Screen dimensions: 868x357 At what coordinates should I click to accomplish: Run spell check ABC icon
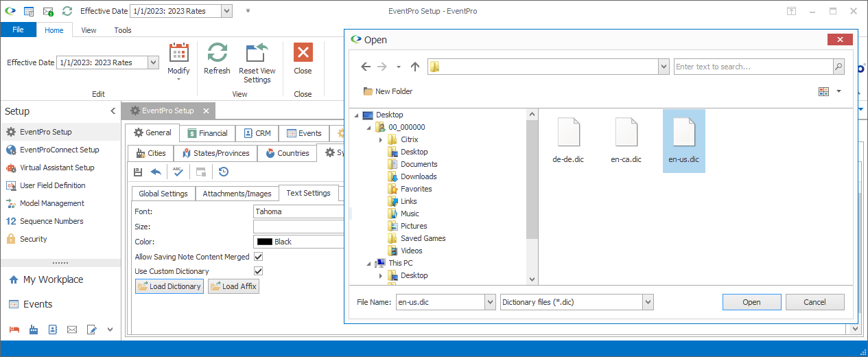pyautogui.click(x=178, y=172)
